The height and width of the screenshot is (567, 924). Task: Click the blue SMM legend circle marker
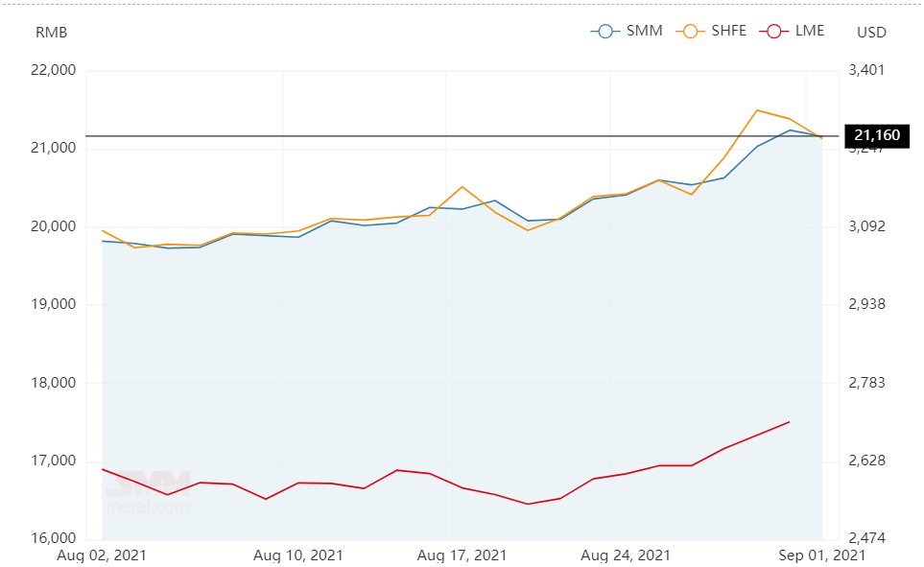(605, 32)
